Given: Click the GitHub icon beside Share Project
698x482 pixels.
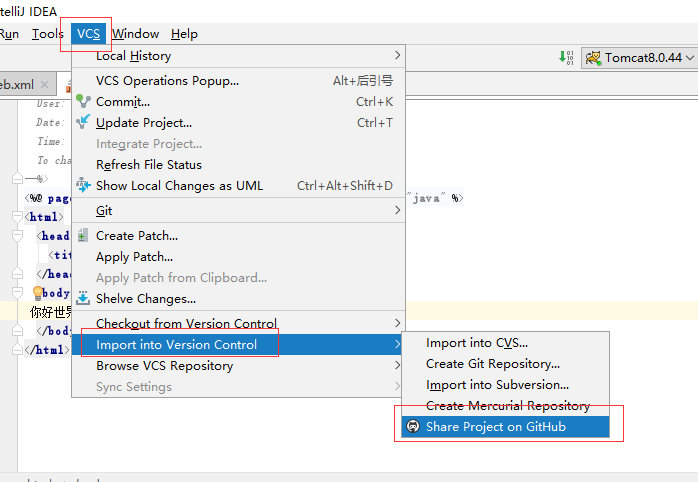Looking at the screenshot, I should (x=413, y=427).
